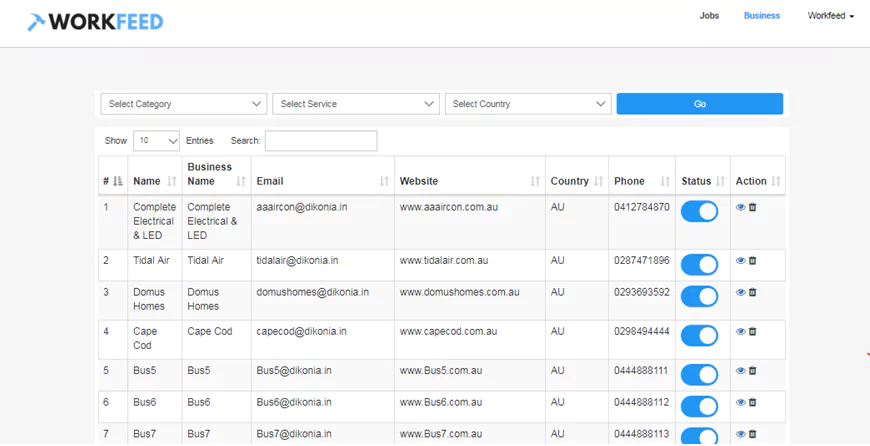Delete the Bus5 row
Viewport: 870px width, 446px height.
(x=752, y=371)
